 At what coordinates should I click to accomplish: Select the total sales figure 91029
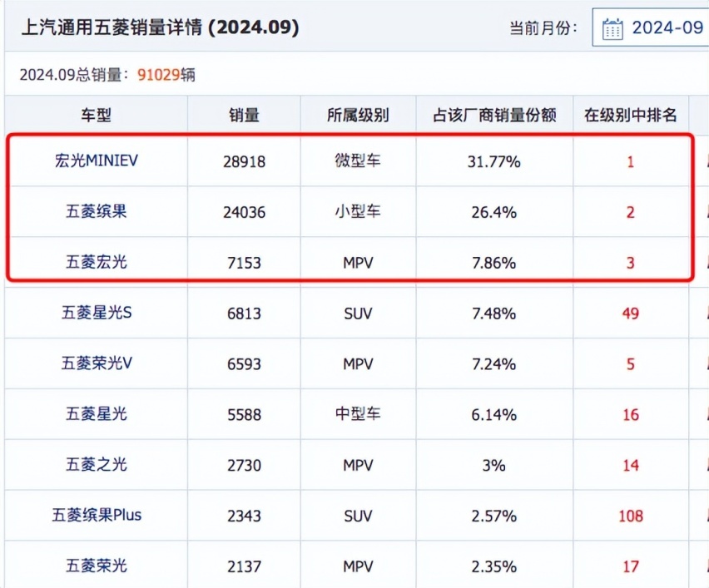(159, 75)
